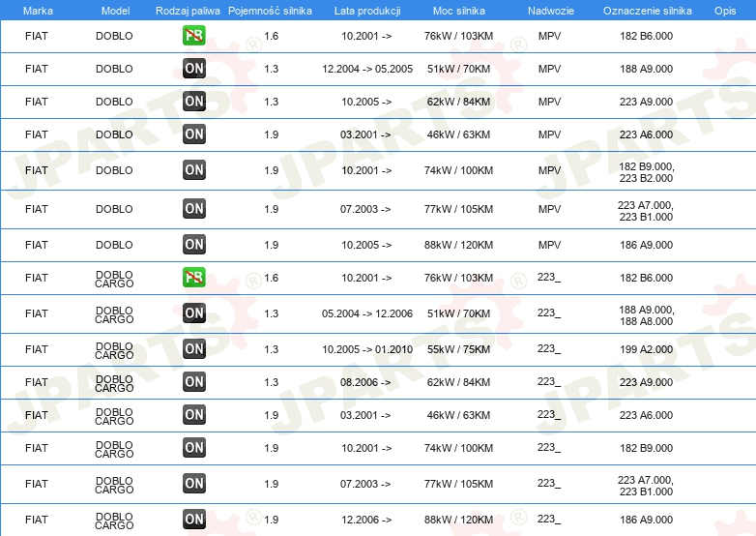Click the Opis column header
The image size is (756, 536).
pos(725,11)
